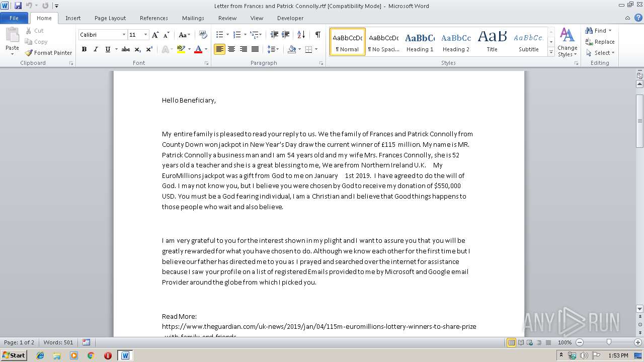Click the Paste icon
The height and width of the screenshot is (362, 644).
point(12,35)
